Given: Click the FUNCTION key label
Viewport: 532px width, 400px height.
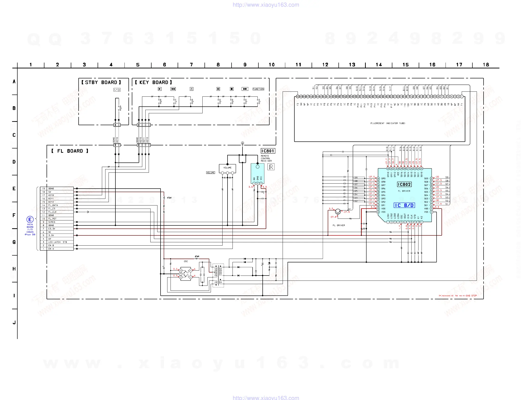Looking at the screenshot, I should coord(258,89).
